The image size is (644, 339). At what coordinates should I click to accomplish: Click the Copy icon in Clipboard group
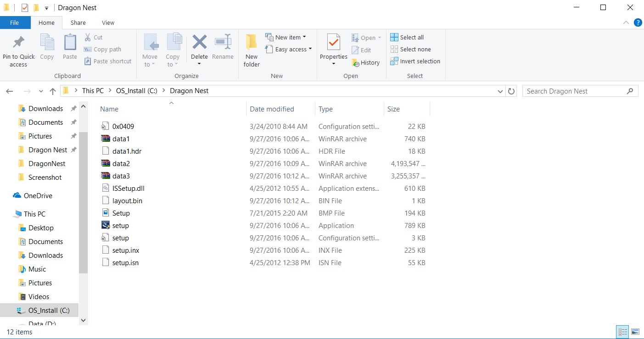click(x=47, y=43)
